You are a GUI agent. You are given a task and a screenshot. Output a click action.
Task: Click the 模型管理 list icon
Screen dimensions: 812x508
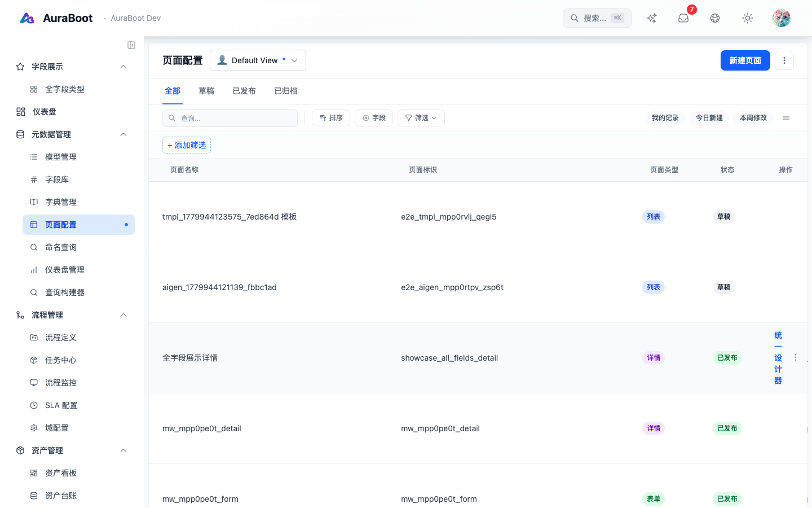[x=34, y=157]
